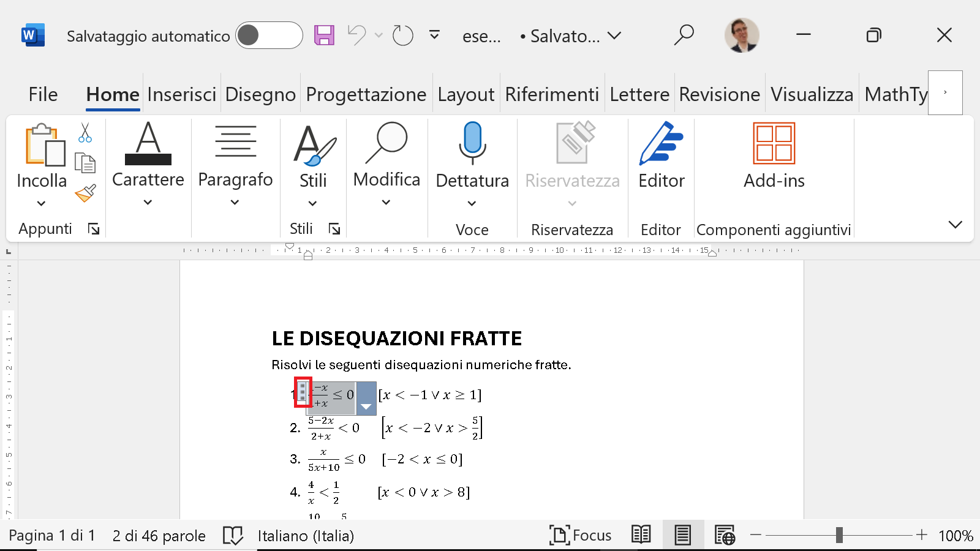Redo the last action
This screenshot has width=980, height=551.
coord(402,36)
